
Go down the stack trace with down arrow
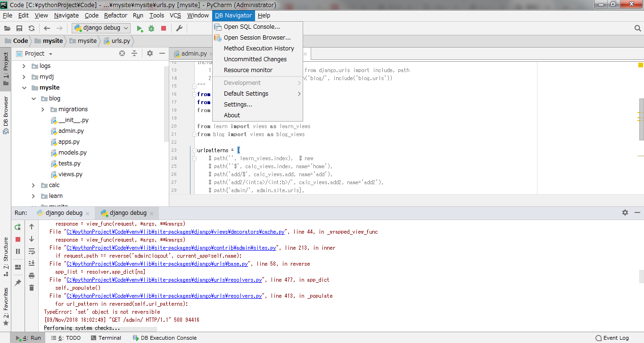[32, 239]
